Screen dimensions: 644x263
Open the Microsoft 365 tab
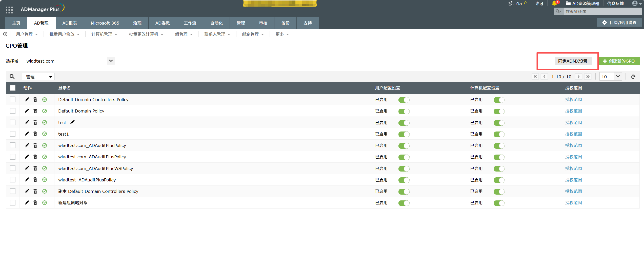(x=105, y=23)
